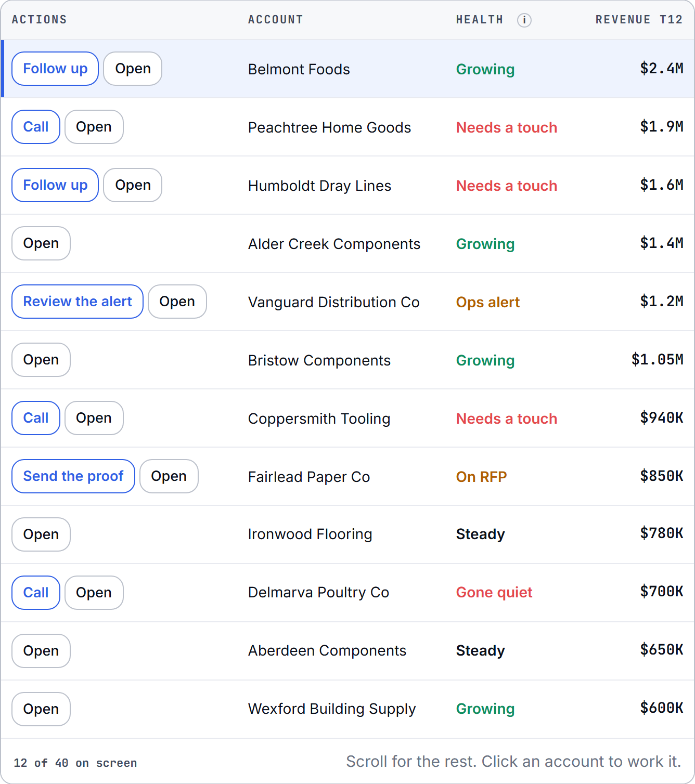Open Coppersmith Tooling account

click(94, 418)
